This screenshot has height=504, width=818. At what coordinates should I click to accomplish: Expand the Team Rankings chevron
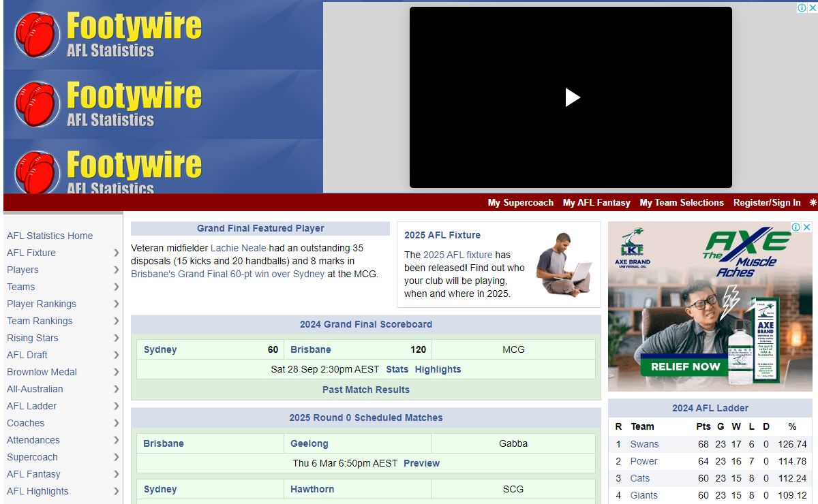coord(116,321)
